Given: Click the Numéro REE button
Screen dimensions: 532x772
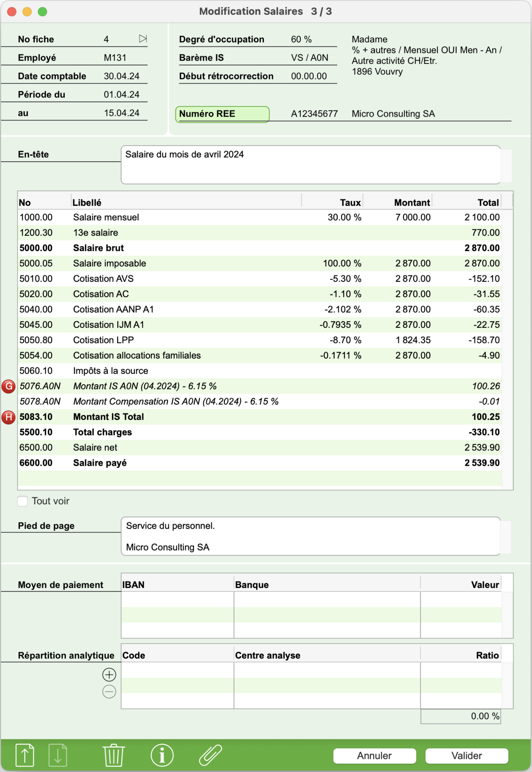Looking at the screenshot, I should [222, 114].
